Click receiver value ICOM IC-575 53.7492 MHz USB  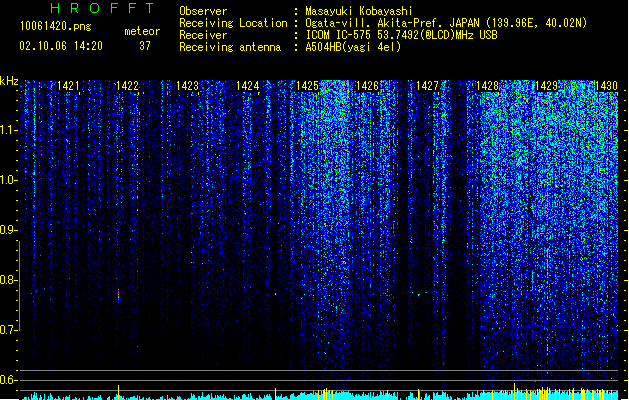[x=402, y=35]
